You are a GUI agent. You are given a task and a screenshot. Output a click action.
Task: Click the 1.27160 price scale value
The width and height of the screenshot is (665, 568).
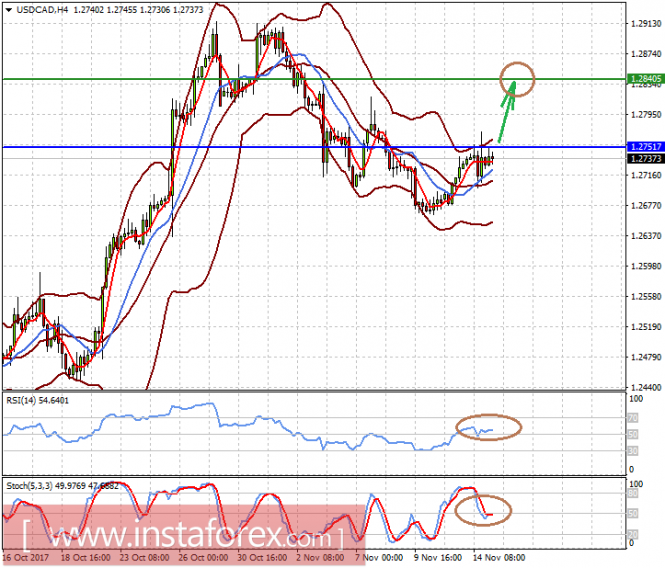point(646,175)
